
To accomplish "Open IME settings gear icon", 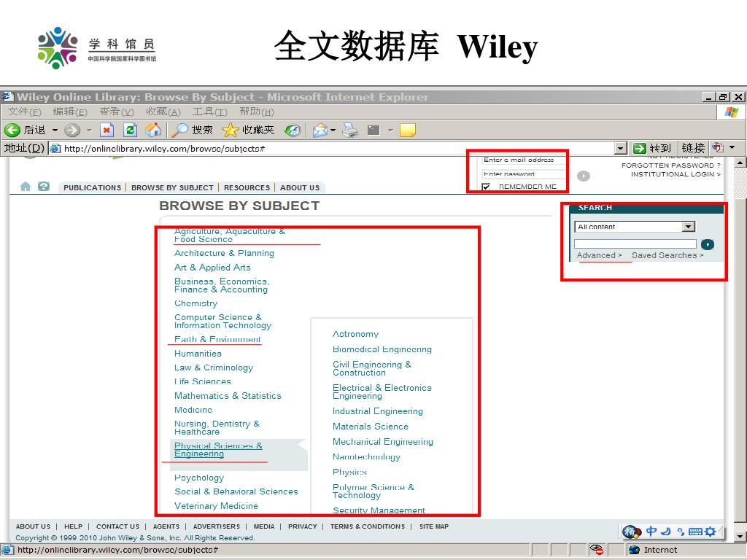I will click(x=711, y=532).
